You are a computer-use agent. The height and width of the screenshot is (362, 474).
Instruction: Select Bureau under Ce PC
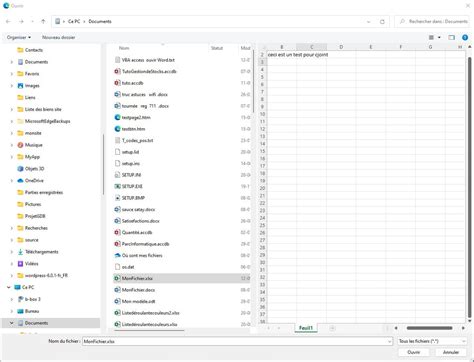tap(32, 311)
